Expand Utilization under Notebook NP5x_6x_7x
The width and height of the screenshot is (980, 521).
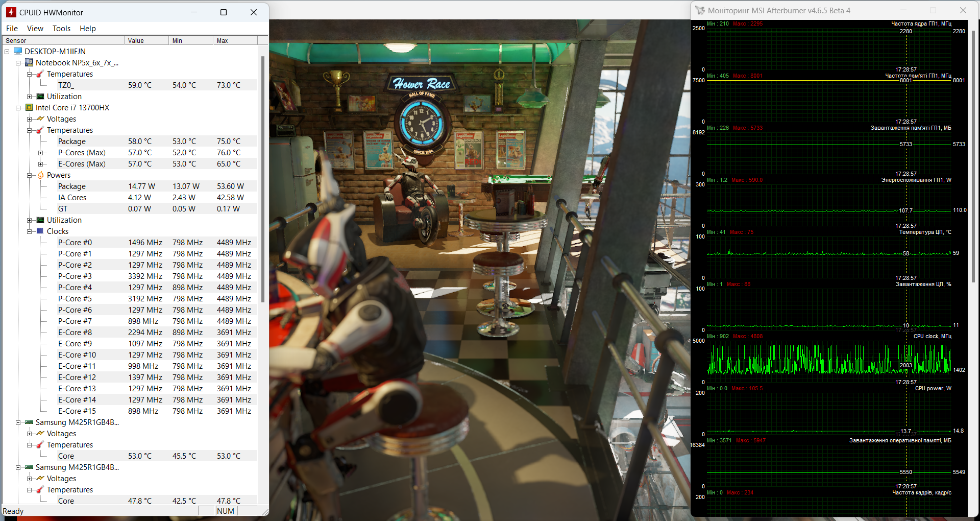[x=30, y=97]
